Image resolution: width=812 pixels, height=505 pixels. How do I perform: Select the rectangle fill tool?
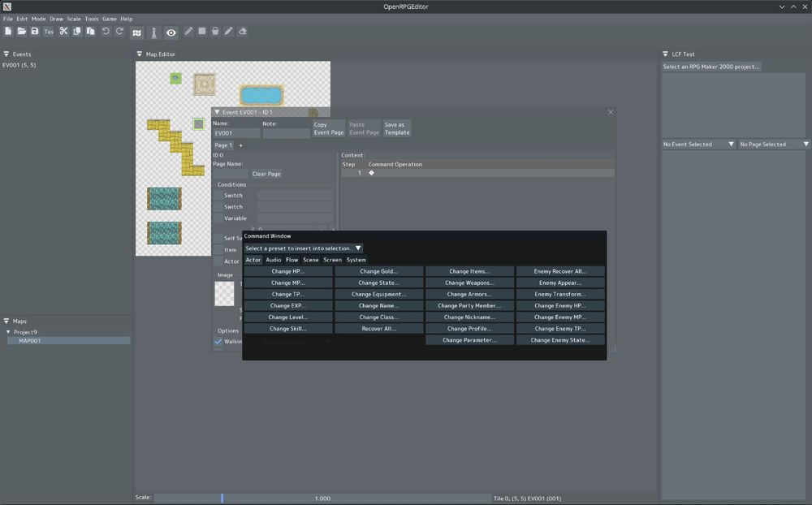pyautogui.click(x=202, y=32)
